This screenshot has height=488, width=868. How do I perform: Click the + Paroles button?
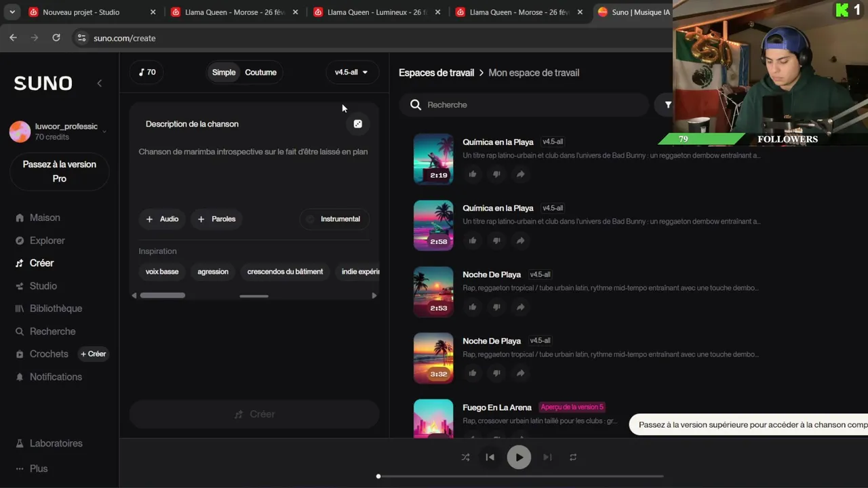pos(217,219)
